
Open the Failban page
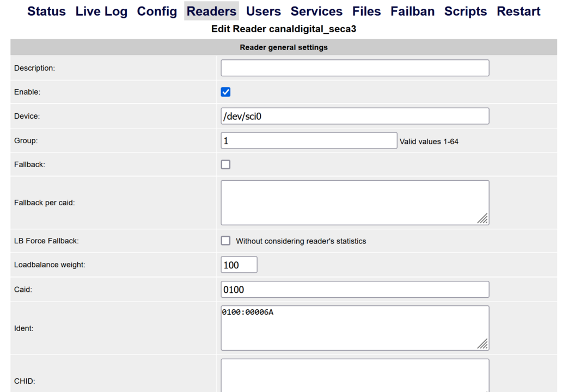(x=412, y=11)
